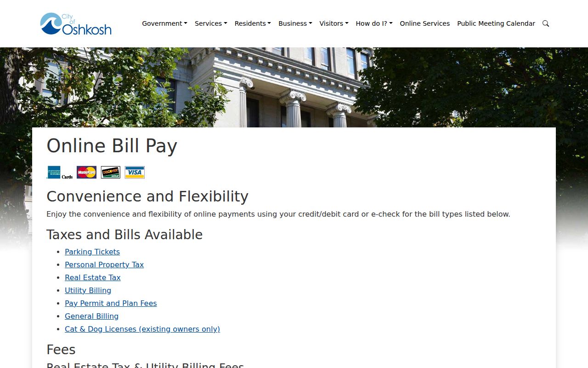Follow the Real Estate Tax link

(93, 277)
